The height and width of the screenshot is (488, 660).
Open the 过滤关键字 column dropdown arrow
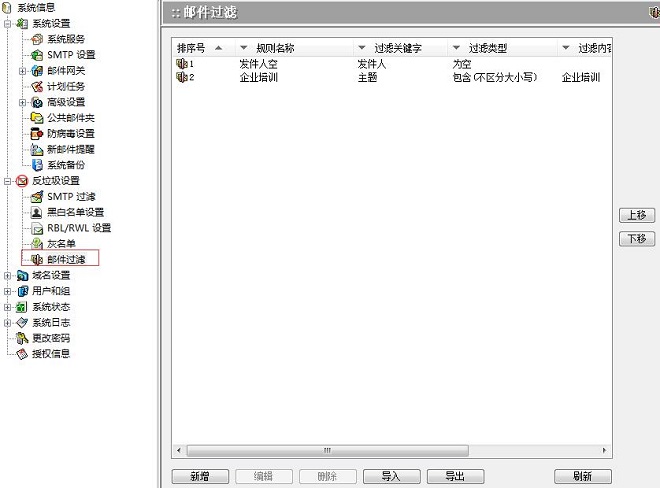(362, 48)
